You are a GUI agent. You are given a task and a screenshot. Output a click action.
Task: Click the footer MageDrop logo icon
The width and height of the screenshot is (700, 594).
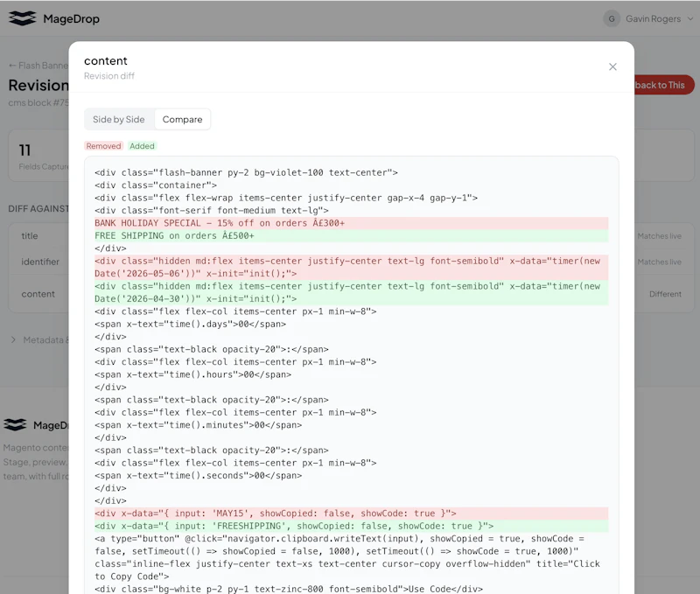[15, 425]
